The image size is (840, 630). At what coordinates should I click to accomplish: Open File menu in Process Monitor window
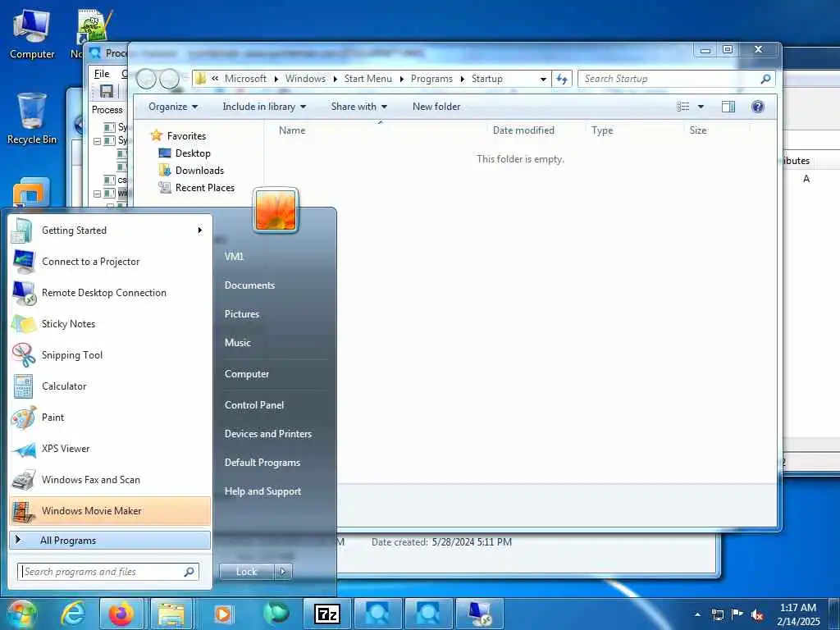(102, 74)
